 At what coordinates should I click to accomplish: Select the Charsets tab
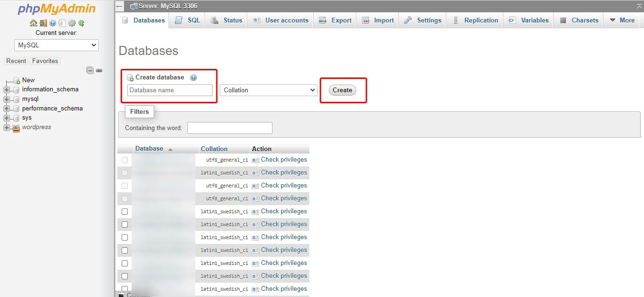tap(579, 20)
